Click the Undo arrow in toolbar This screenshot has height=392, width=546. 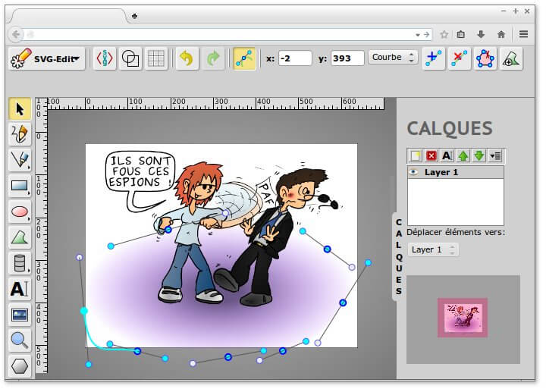tap(187, 58)
